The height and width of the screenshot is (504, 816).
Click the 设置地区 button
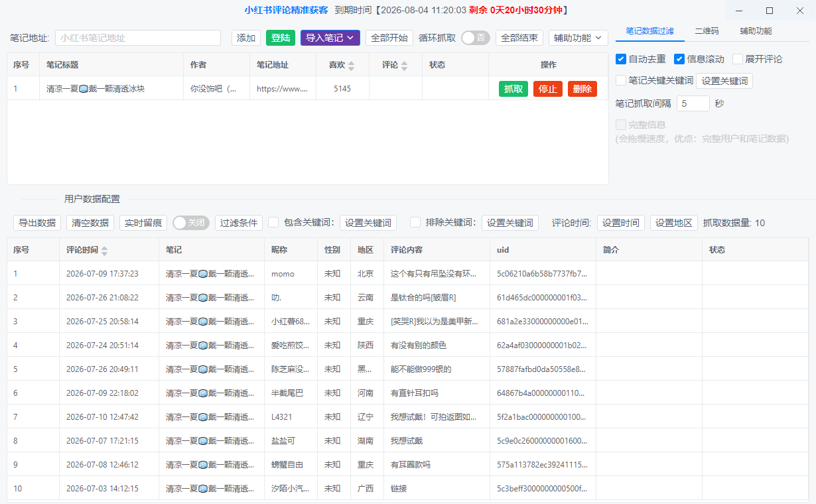tap(674, 223)
